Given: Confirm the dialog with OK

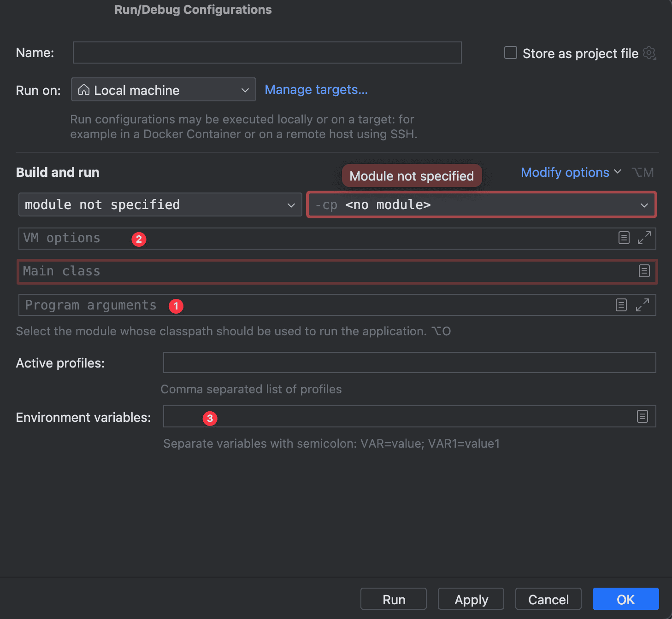Looking at the screenshot, I should [625, 599].
